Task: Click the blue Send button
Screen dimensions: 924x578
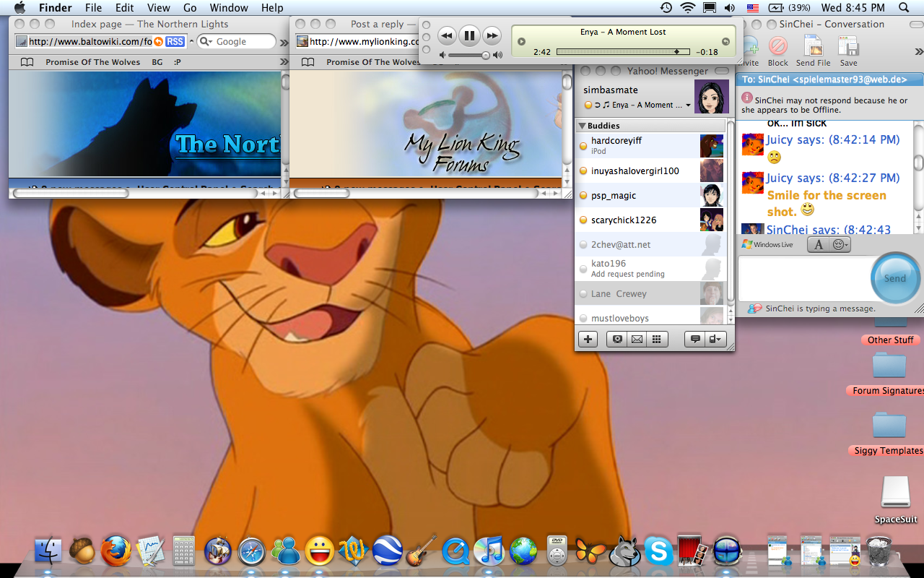Action: point(894,278)
